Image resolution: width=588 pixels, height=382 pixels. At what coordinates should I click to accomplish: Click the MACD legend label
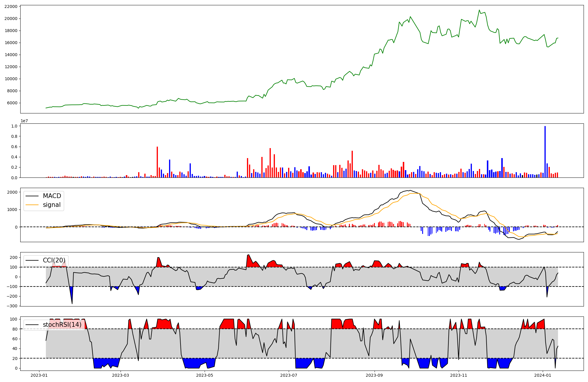[x=52, y=196]
